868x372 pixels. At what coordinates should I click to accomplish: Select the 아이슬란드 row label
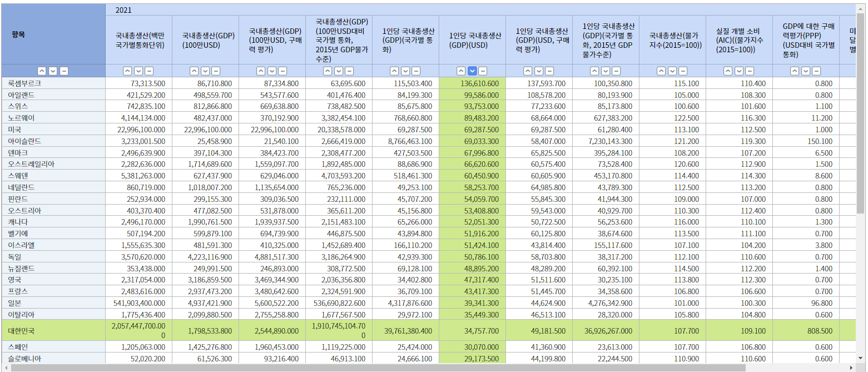click(24, 141)
